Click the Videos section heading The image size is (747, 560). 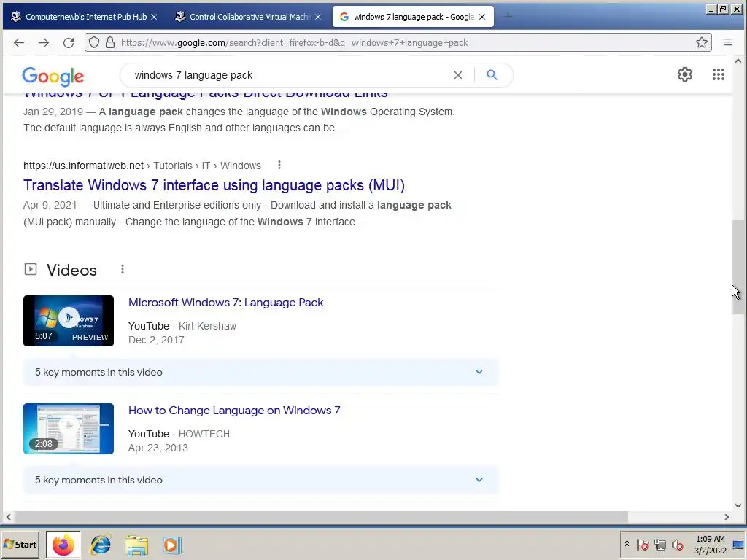71,270
